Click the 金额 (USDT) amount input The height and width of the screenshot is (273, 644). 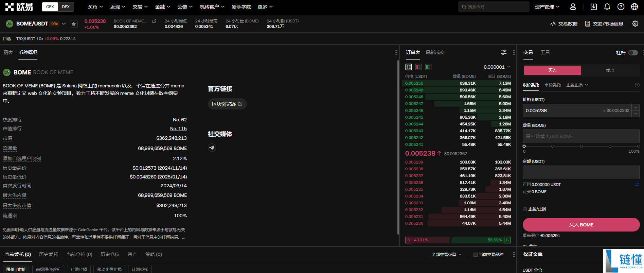pyautogui.click(x=581, y=172)
